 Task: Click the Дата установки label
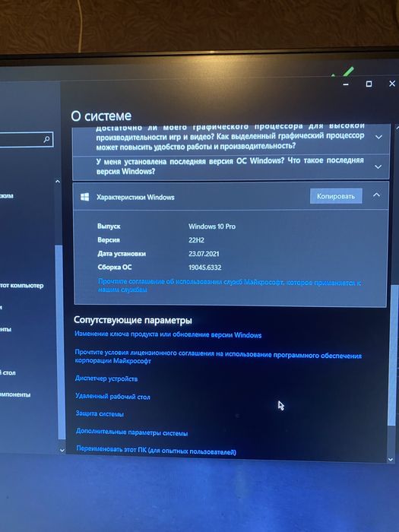tap(122, 253)
